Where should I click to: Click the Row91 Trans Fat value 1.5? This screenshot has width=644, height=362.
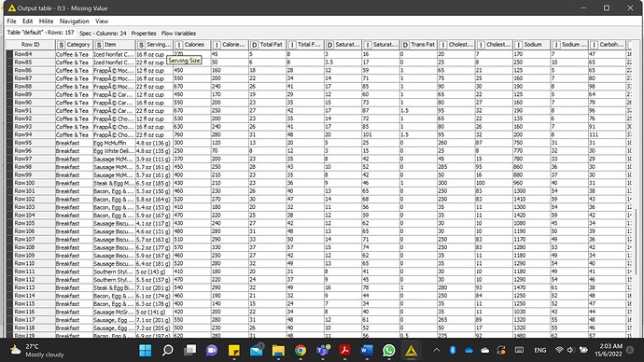click(x=418, y=110)
